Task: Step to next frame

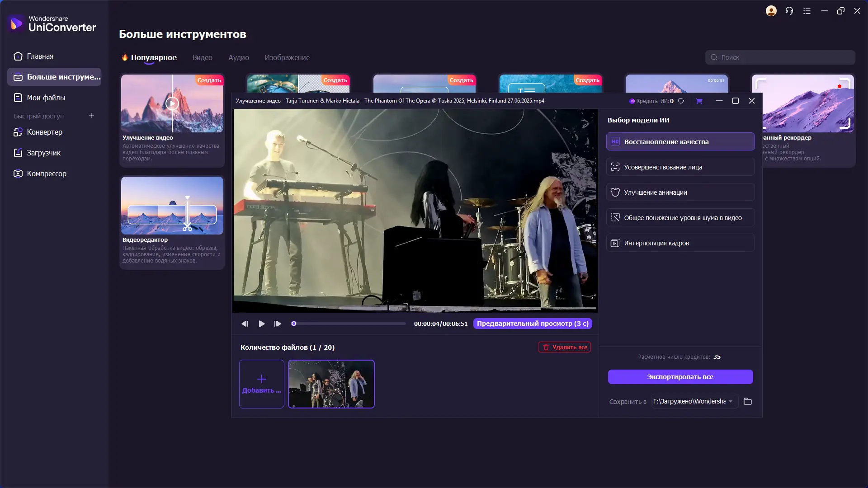Action: pos(278,324)
